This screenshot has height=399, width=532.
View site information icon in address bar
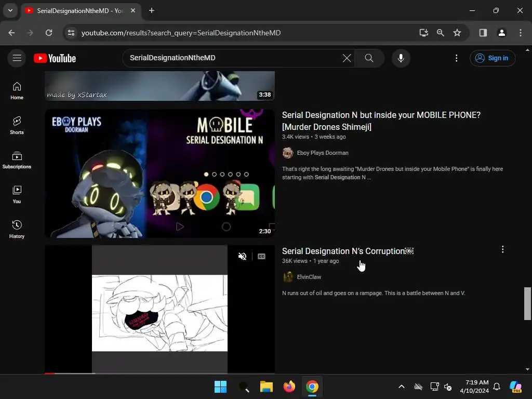71,33
